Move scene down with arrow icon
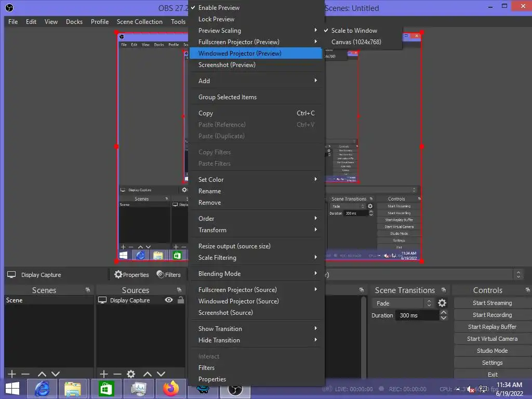The height and width of the screenshot is (399, 532). pyautogui.click(x=55, y=374)
